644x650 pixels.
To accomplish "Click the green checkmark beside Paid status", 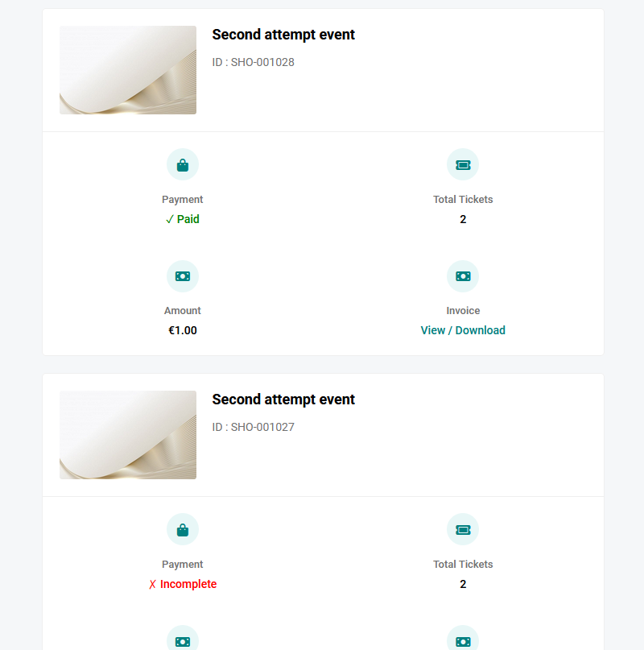I will [169, 218].
